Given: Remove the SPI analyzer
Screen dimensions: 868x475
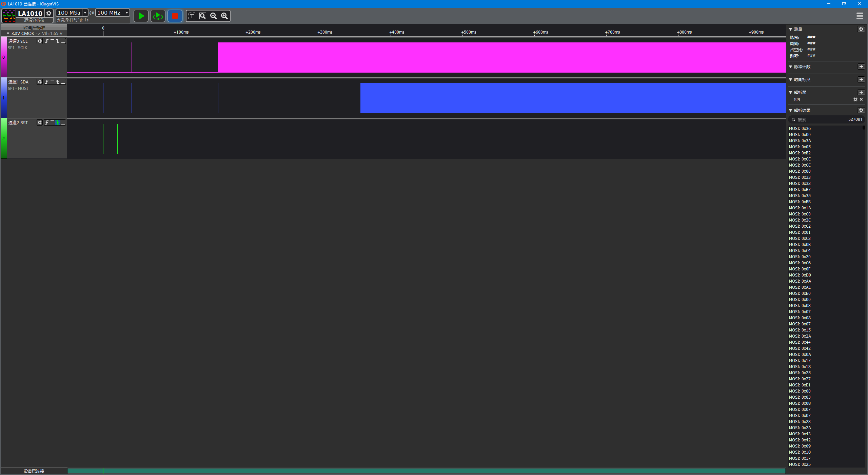Looking at the screenshot, I should click(861, 99).
